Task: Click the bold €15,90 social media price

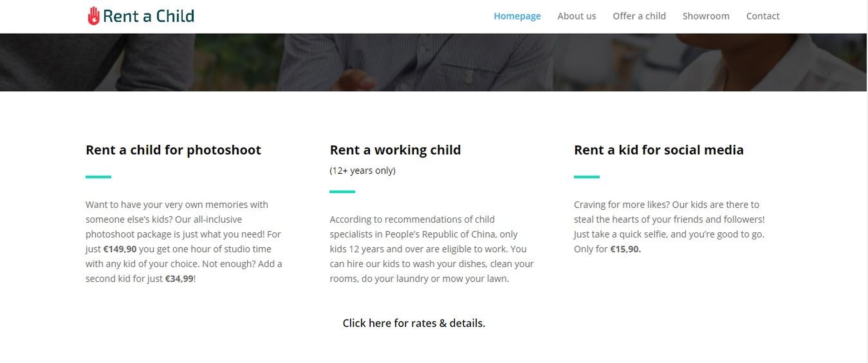Action: (625, 249)
